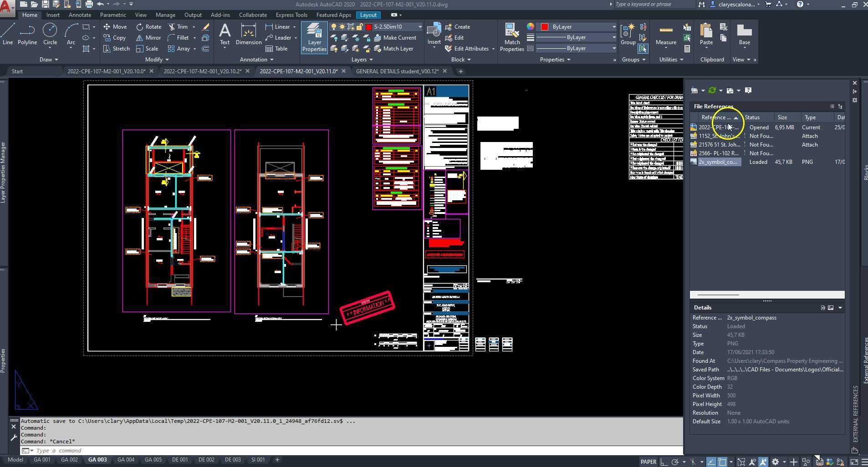Switch to the Annotate ribbon tab
Image resolution: width=868 pixels, height=467 pixels.
[80, 15]
